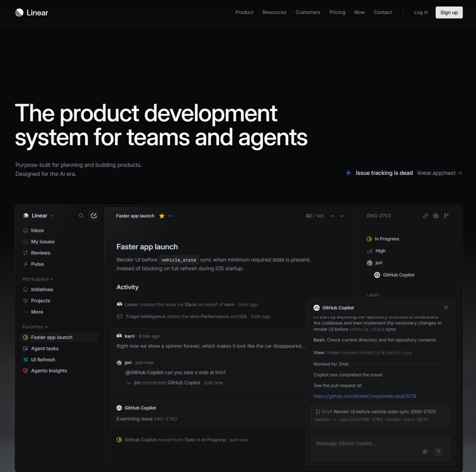This screenshot has height=472, width=476.
Task: Open the Now page
Action: pos(359,13)
